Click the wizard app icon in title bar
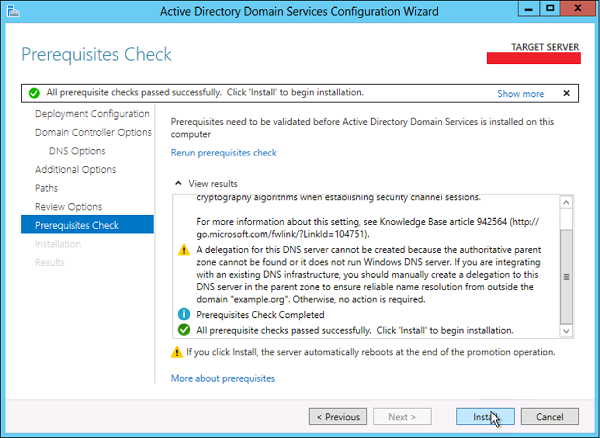 tap(13, 11)
